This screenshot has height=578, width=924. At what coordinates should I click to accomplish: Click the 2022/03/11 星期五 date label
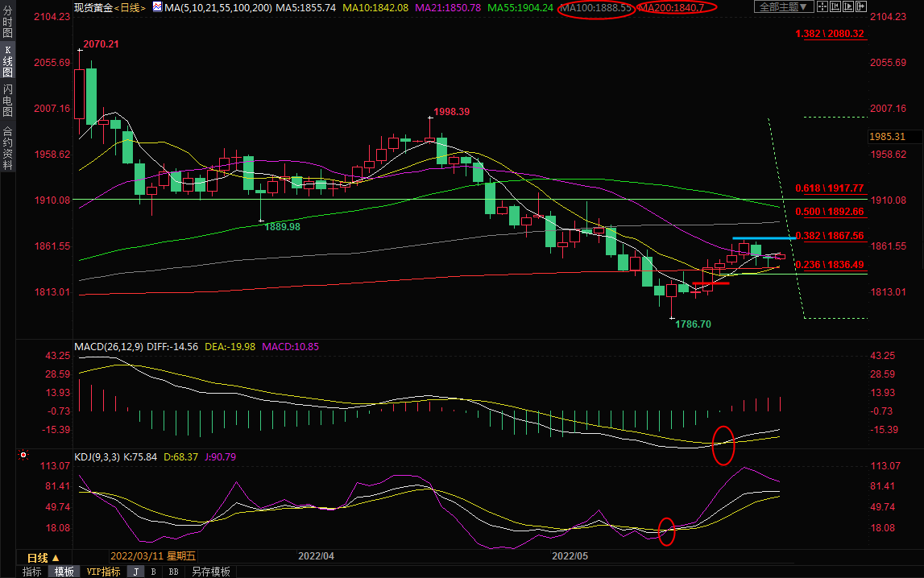click(x=153, y=556)
